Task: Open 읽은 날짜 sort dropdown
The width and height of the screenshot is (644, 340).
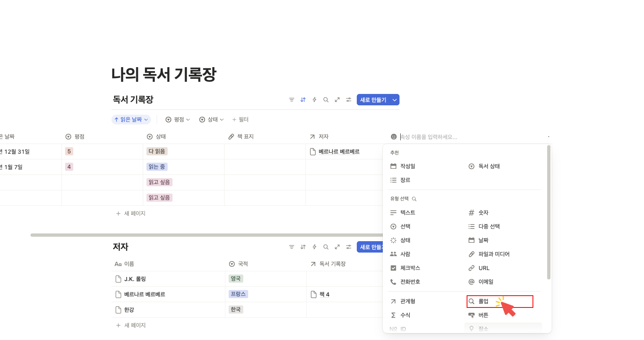Action: pyautogui.click(x=131, y=120)
